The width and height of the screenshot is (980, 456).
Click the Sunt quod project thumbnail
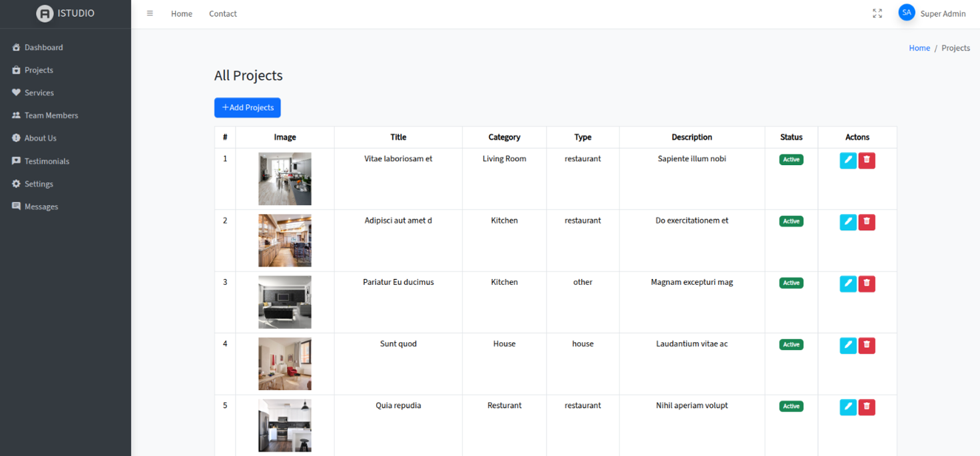coord(284,363)
